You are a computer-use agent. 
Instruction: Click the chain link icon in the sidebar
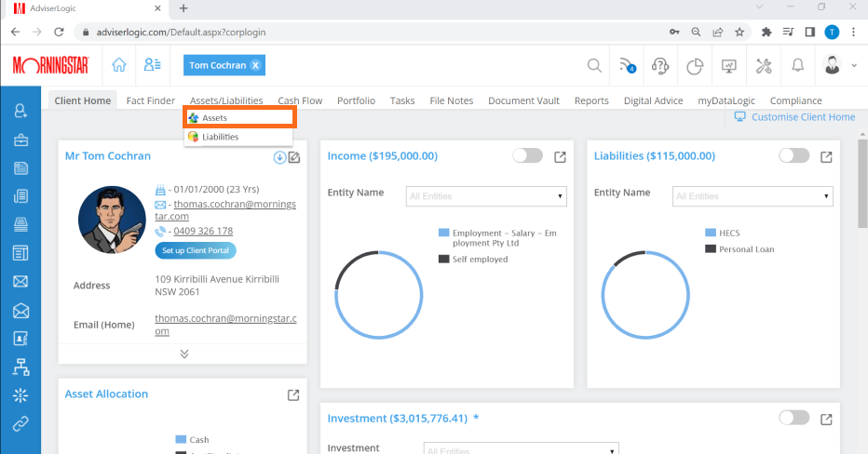click(20, 423)
